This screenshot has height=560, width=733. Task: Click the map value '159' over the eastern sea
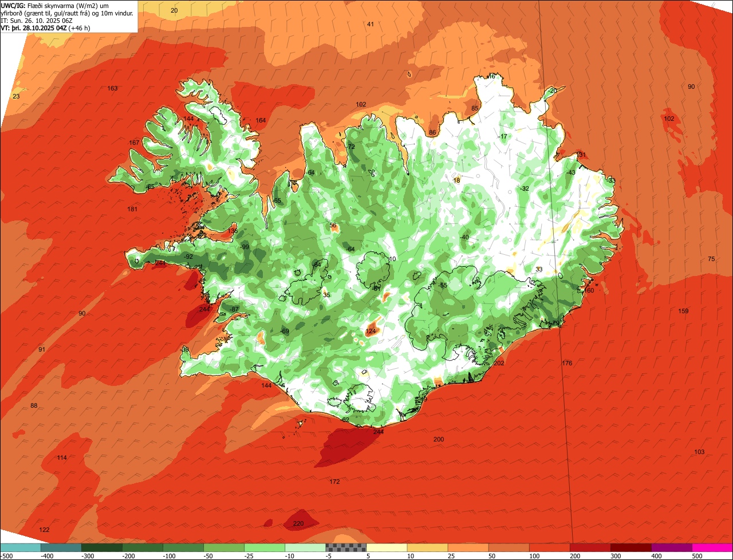(x=683, y=311)
